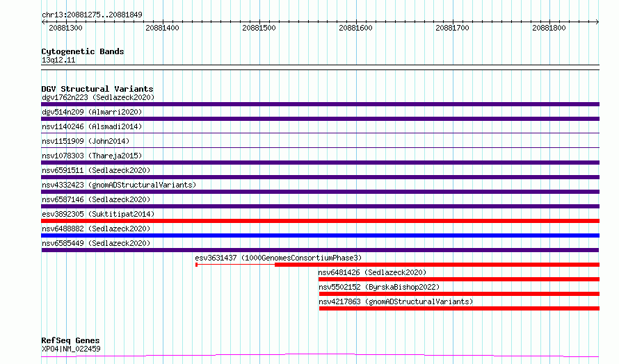619x364 pixels.
Task: Open the nsv1140246 (Alsmadi2014) variant
Action: pyautogui.click(x=92, y=126)
